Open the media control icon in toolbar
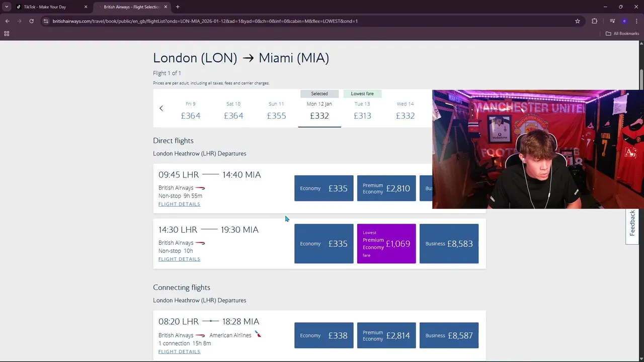 tap(612, 21)
